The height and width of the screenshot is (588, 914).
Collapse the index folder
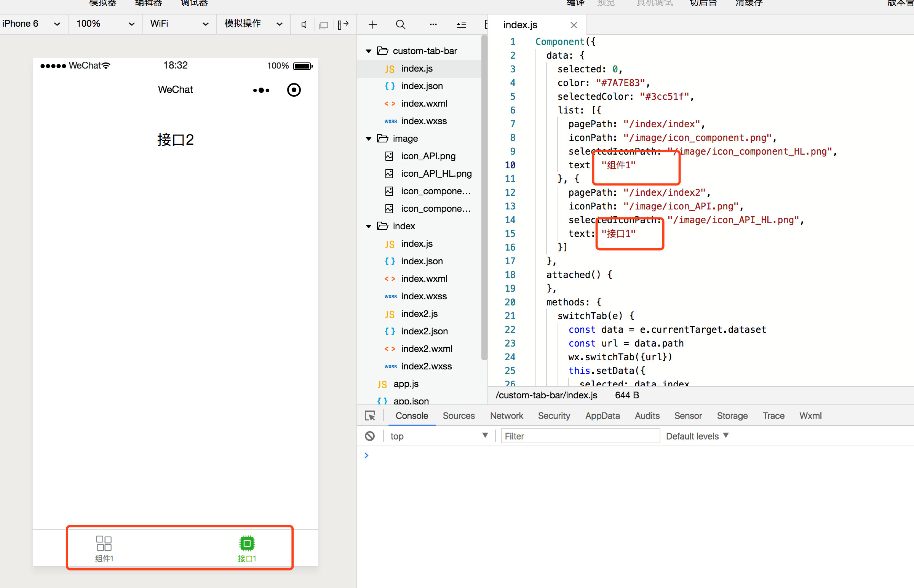tap(368, 226)
